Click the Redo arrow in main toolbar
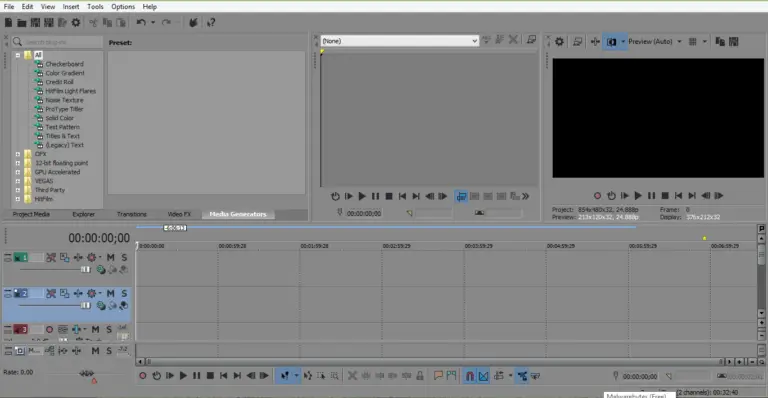 click(x=167, y=23)
